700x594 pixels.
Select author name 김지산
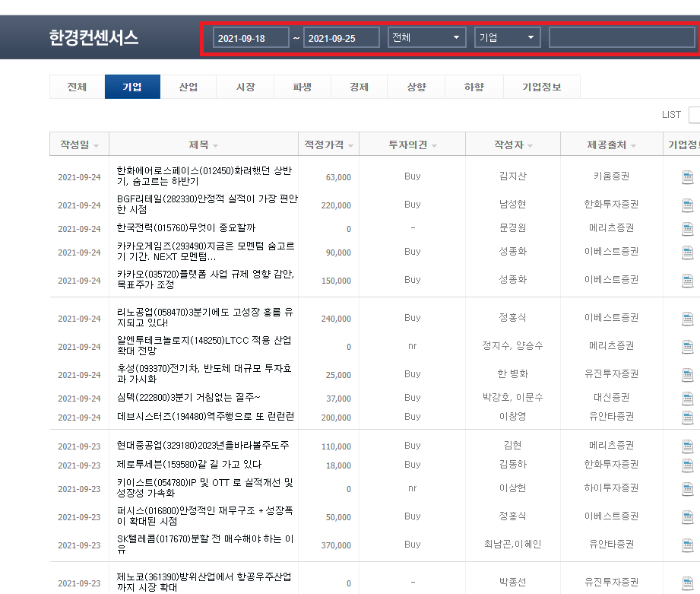click(x=512, y=176)
